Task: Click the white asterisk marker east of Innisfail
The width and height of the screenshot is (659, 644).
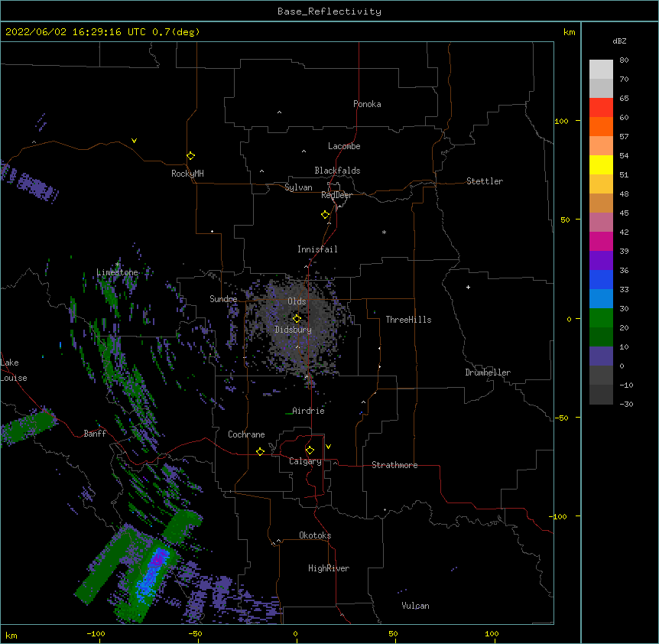Action: coord(384,232)
